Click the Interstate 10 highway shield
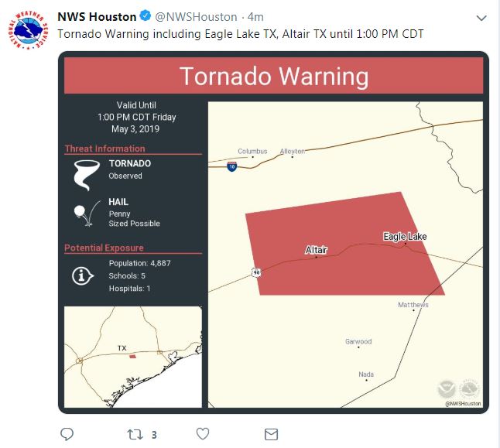 [232, 166]
